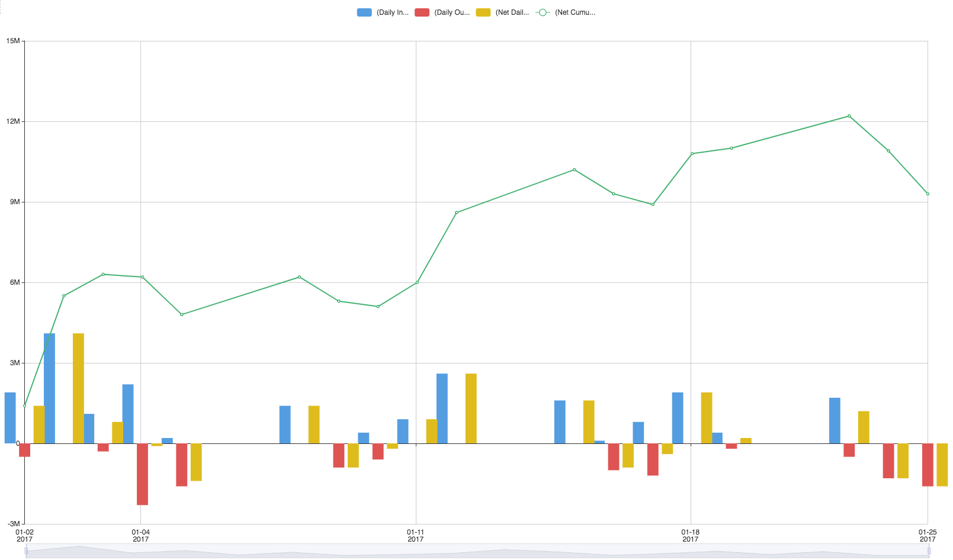This screenshot has width=953, height=560.
Task: Click the "-3M" y-axis label
Action: [14, 524]
